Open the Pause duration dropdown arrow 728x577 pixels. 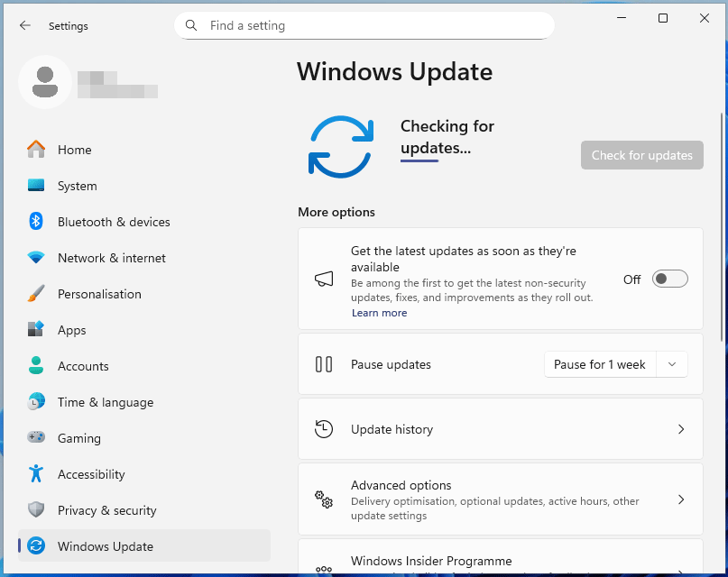pyautogui.click(x=672, y=364)
